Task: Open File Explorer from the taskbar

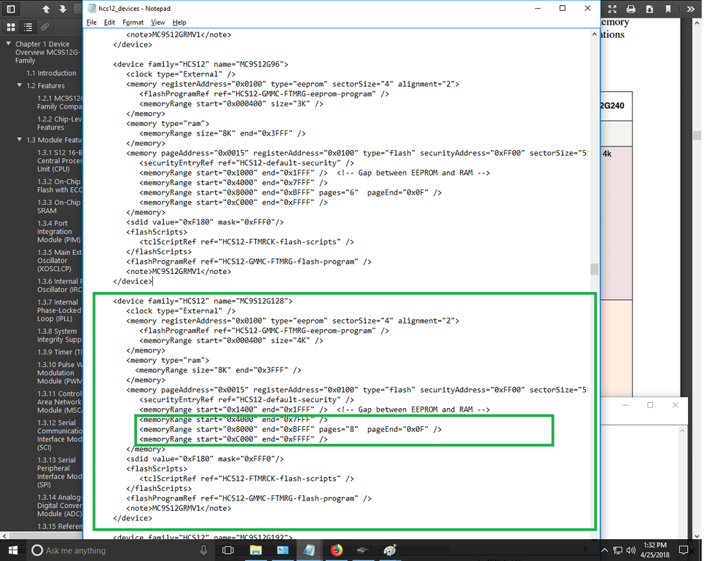Action: click(x=255, y=550)
